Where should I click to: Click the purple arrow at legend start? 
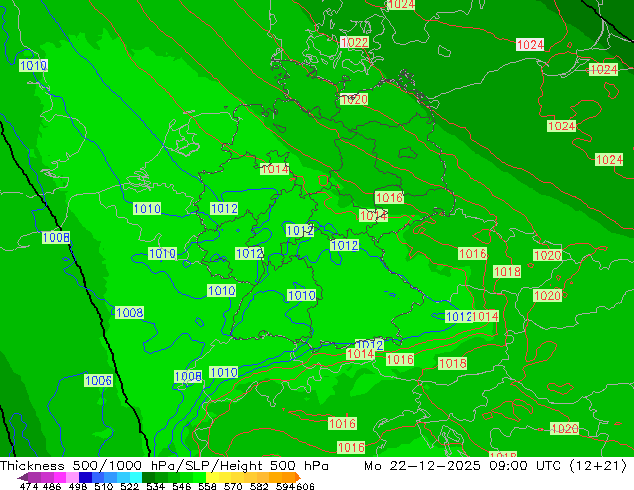click(x=23, y=477)
